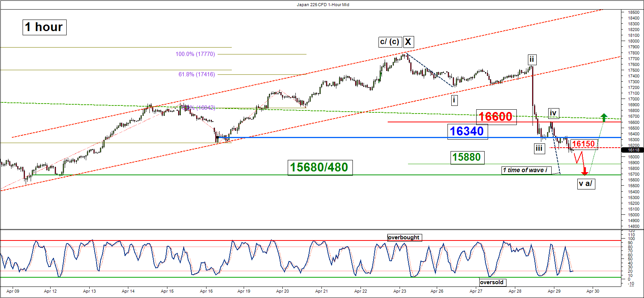Select the overbought indicator label

(404, 237)
